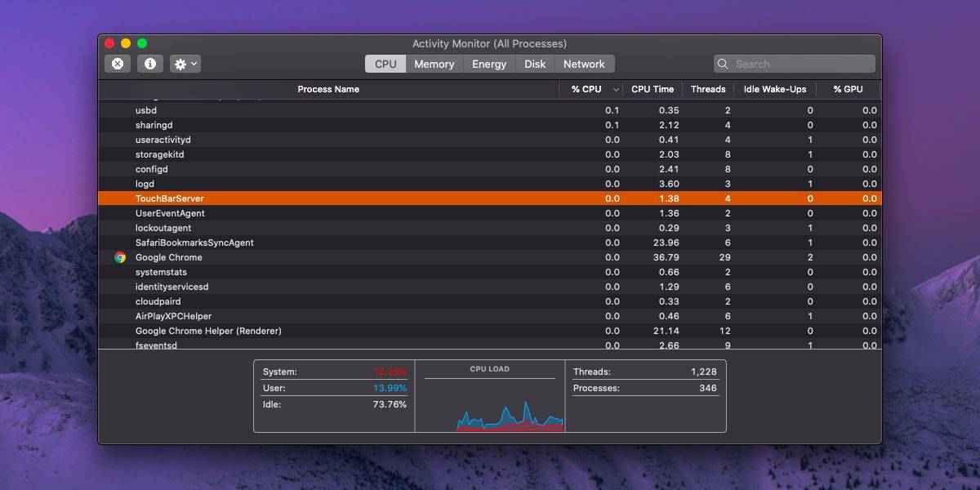This screenshot has height=490, width=980.
Task: Select the Google Chrome Helper (Renderer) row
Action: (x=327, y=331)
